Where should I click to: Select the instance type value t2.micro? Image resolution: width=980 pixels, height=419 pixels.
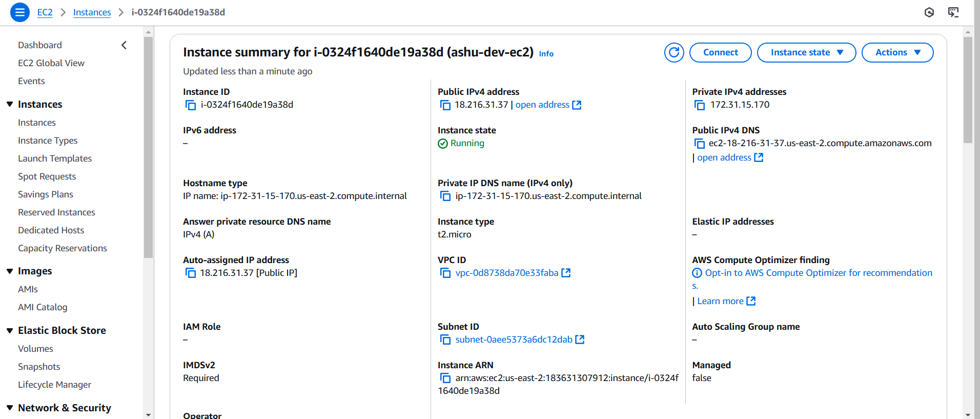click(455, 234)
